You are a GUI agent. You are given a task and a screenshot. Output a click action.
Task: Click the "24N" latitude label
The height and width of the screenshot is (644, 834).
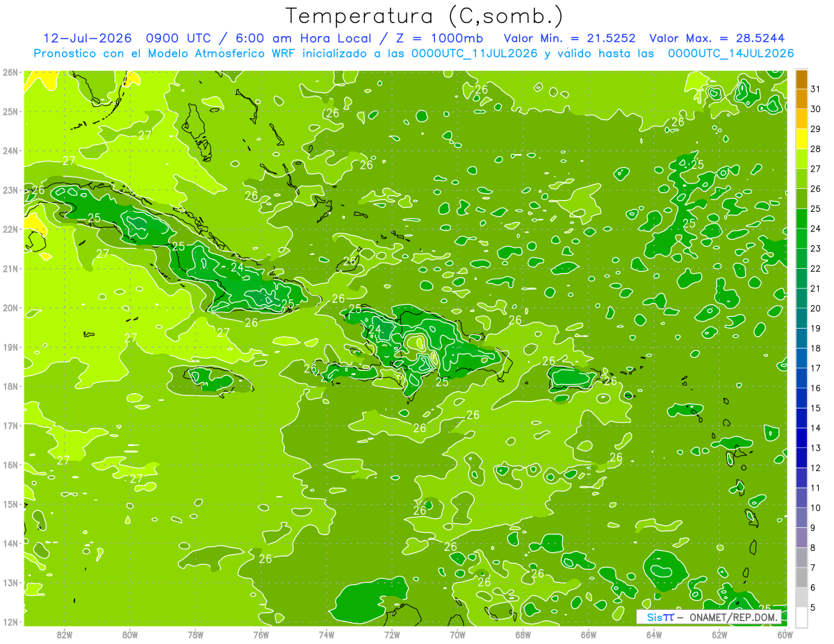coord(10,151)
